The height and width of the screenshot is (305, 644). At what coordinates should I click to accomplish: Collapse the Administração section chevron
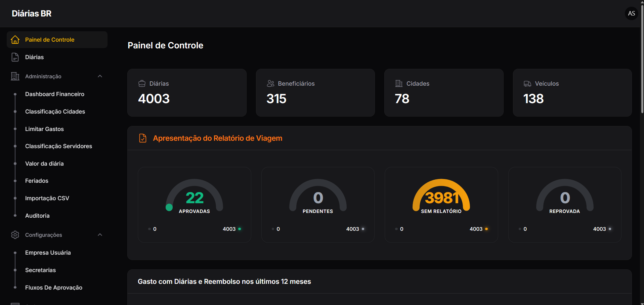[x=100, y=76]
